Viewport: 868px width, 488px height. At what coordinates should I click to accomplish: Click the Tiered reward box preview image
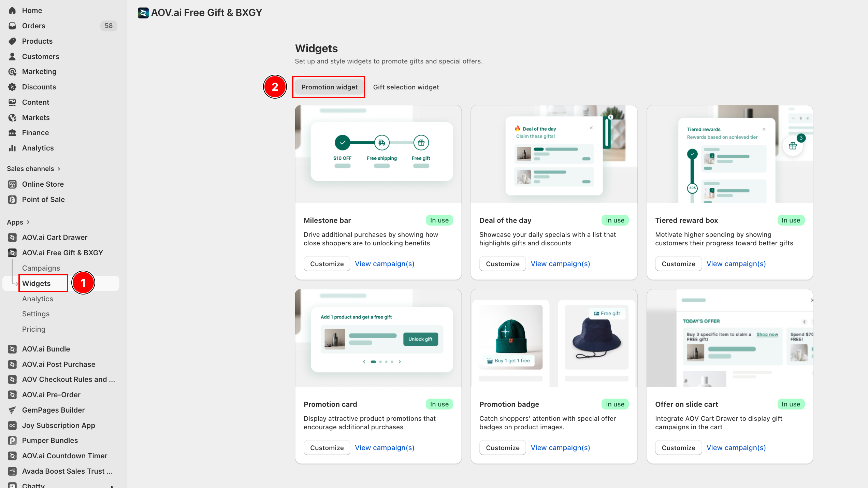pyautogui.click(x=729, y=154)
